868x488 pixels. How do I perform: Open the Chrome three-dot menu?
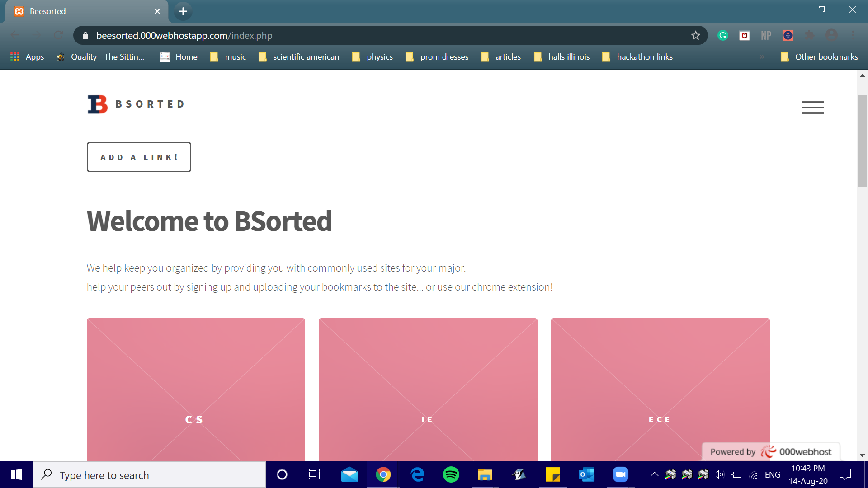coord(853,35)
